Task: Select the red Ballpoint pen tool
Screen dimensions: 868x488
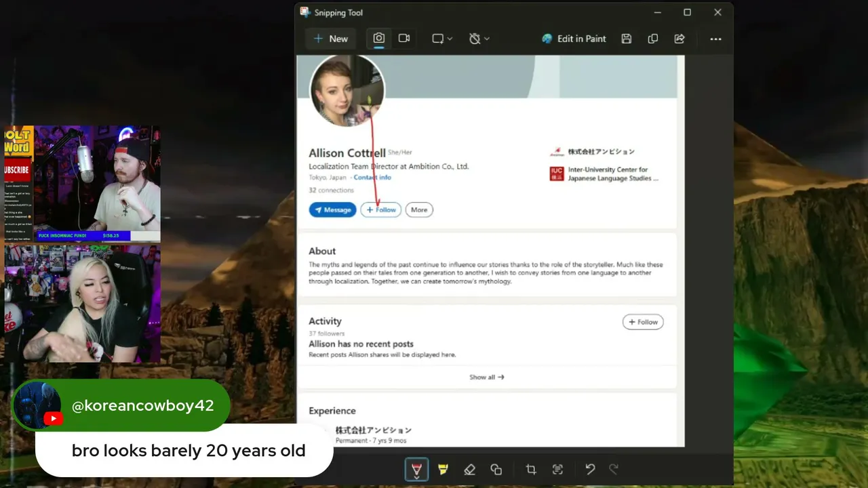Action: [416, 470]
